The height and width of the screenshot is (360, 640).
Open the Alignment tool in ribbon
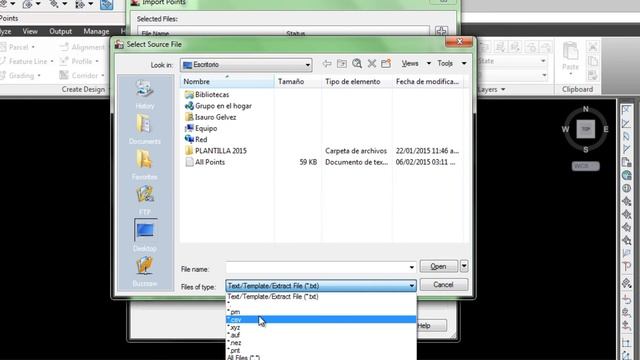[x=82, y=47]
